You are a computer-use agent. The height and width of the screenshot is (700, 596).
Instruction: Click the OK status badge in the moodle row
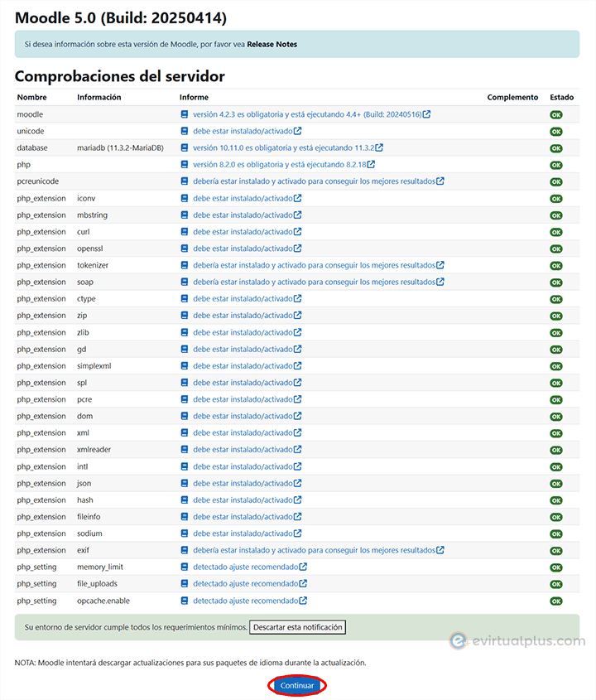555,114
